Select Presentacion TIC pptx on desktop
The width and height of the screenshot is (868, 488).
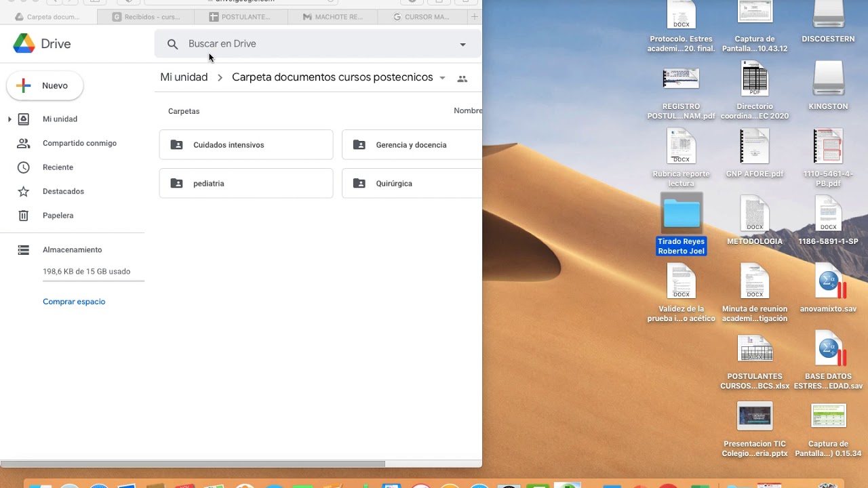(755, 430)
